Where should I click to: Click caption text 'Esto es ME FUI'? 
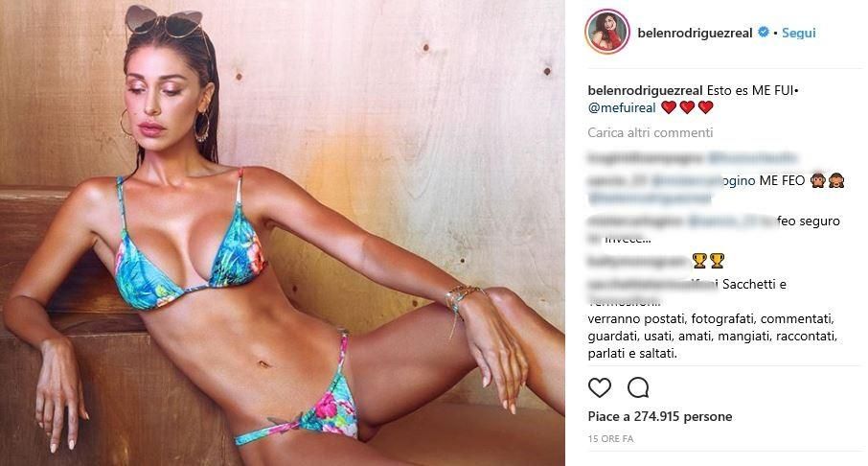pos(750,90)
